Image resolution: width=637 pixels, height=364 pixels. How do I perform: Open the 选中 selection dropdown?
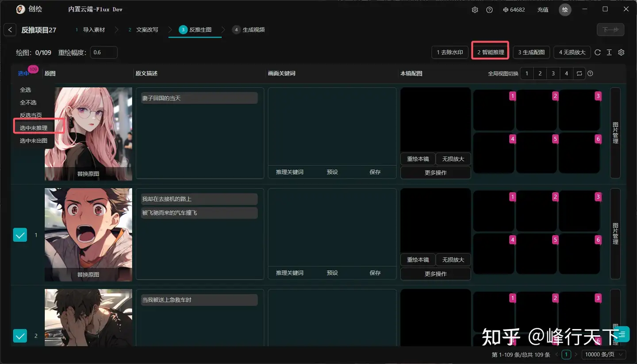[23, 73]
